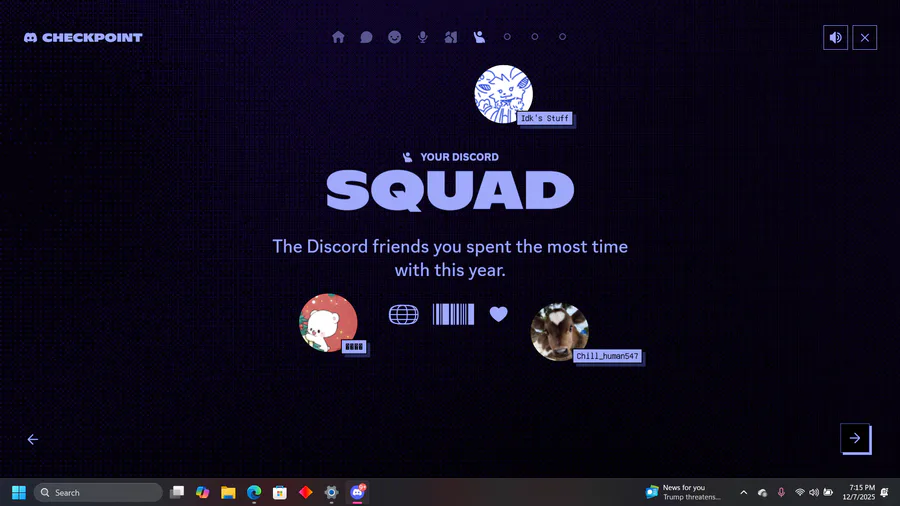900x506 pixels.
Task: Open File Explorer from the taskbar
Action: [228, 492]
